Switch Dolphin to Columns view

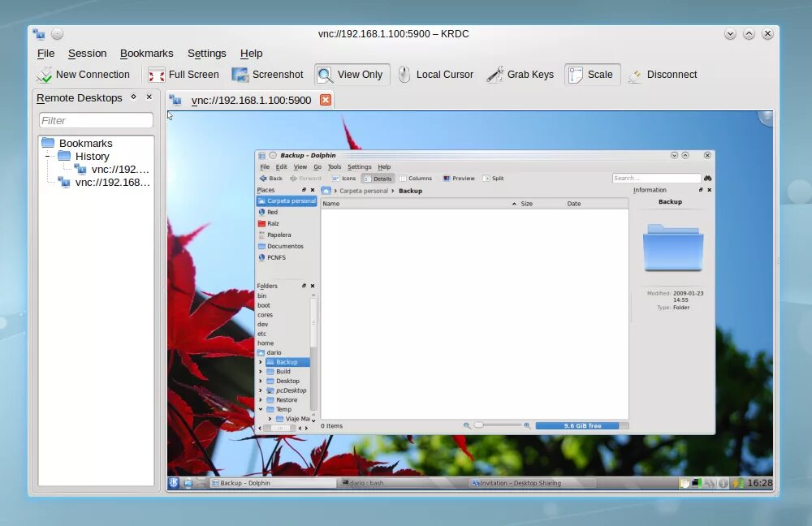pos(415,178)
